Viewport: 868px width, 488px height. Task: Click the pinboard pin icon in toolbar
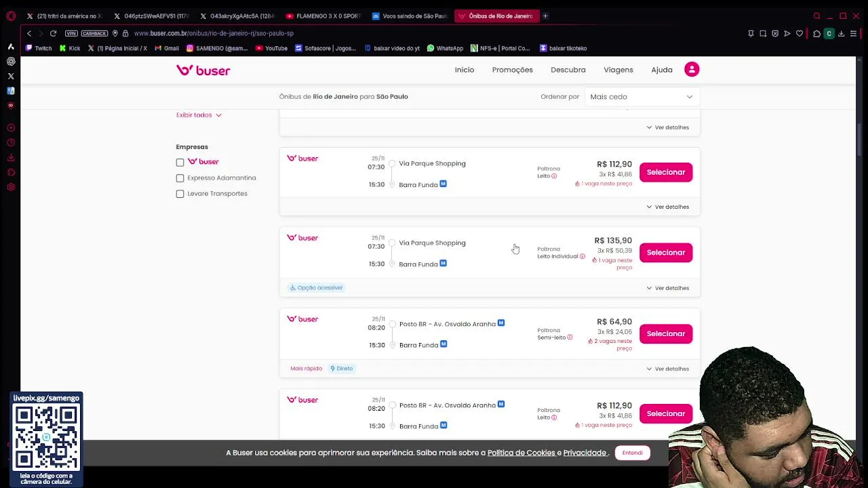751,33
